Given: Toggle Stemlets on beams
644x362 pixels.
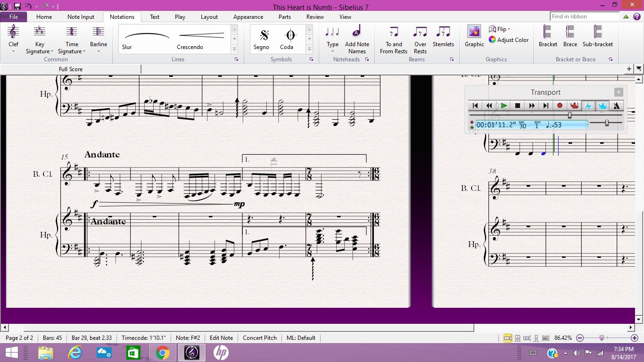Looking at the screenshot, I should 443,37.
